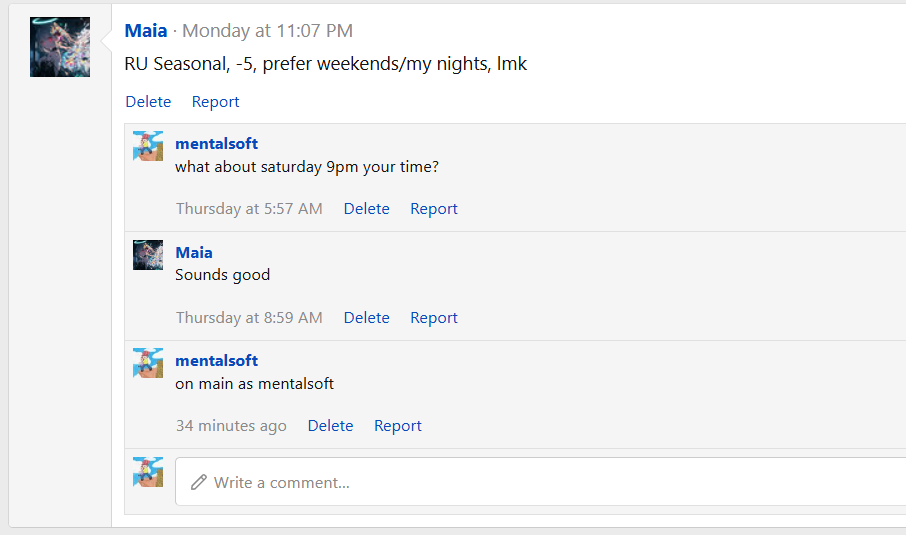Viewport: 906px width, 535px height.
Task: Click the Monday at 11:07 PM timestamp
Action: (x=267, y=31)
